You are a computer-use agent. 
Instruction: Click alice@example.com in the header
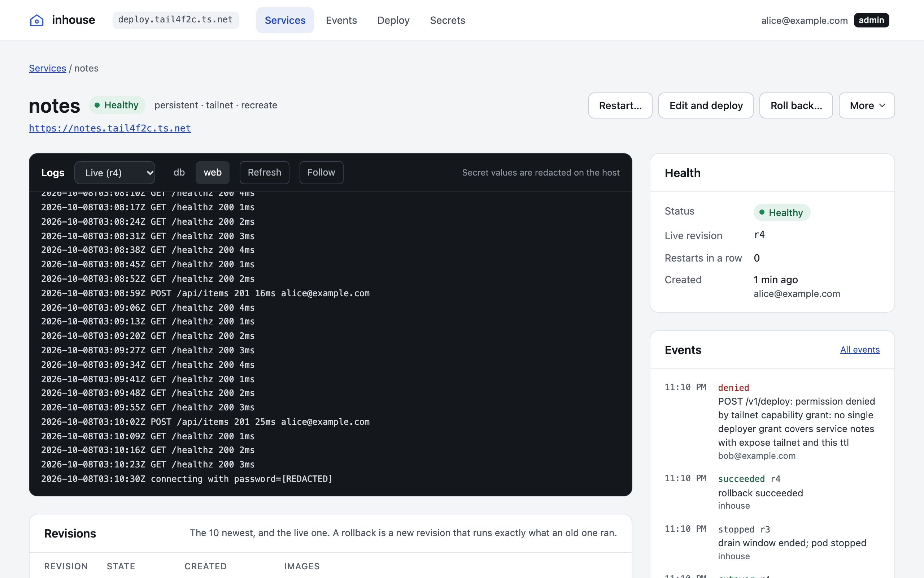point(804,21)
